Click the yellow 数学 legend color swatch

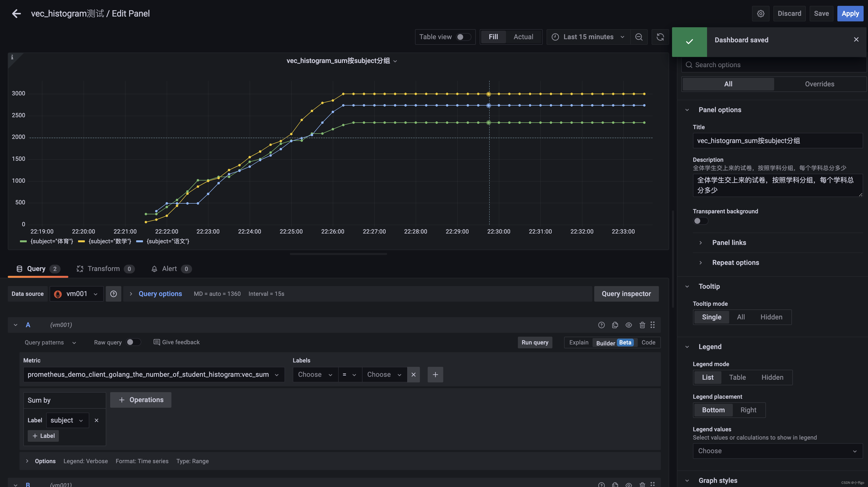81,241
